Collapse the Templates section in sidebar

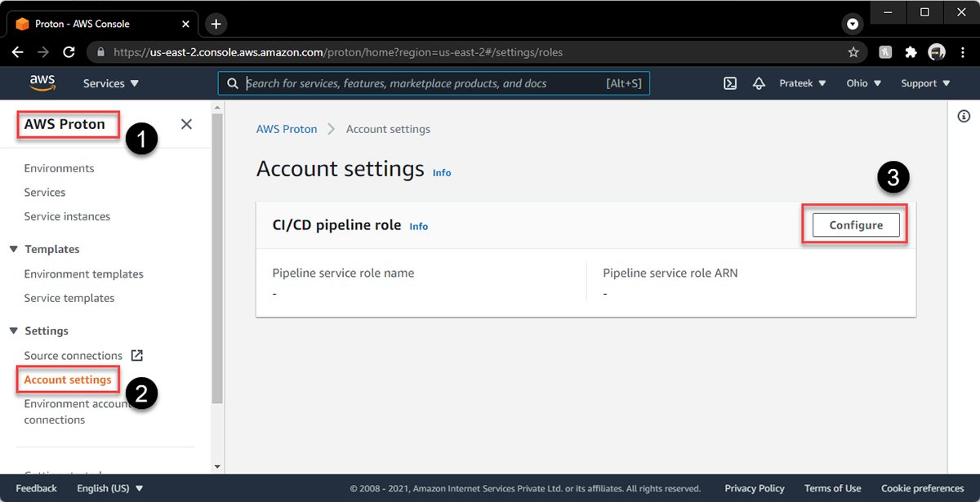pyautogui.click(x=14, y=249)
